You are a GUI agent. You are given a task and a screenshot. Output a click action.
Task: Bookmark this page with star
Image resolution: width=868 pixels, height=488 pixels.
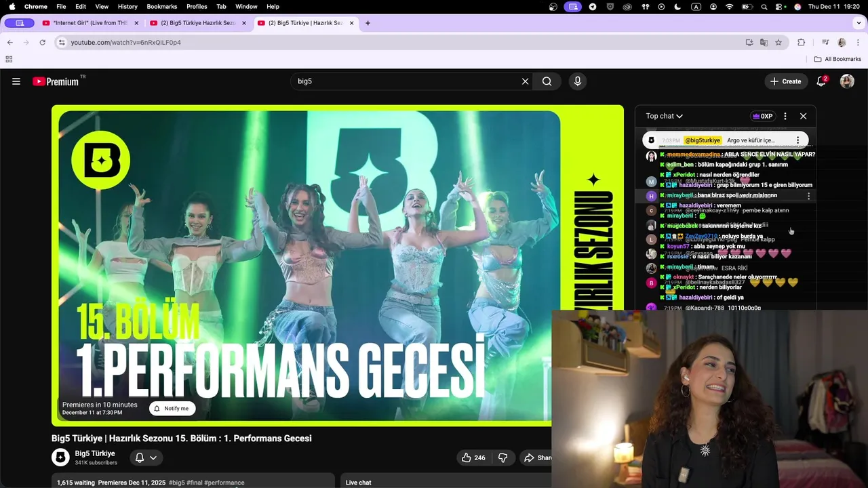(778, 42)
